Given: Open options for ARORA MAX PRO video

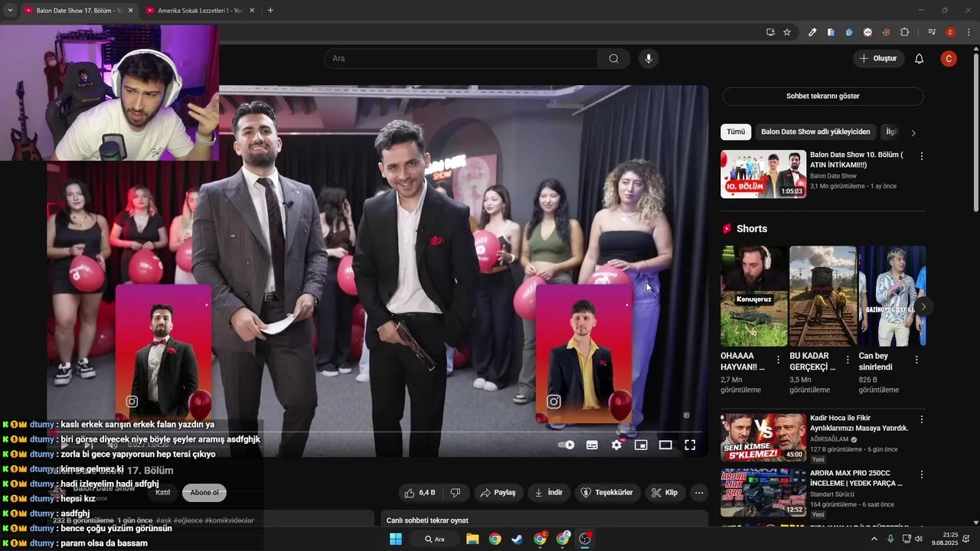Looking at the screenshot, I should tap(922, 474).
